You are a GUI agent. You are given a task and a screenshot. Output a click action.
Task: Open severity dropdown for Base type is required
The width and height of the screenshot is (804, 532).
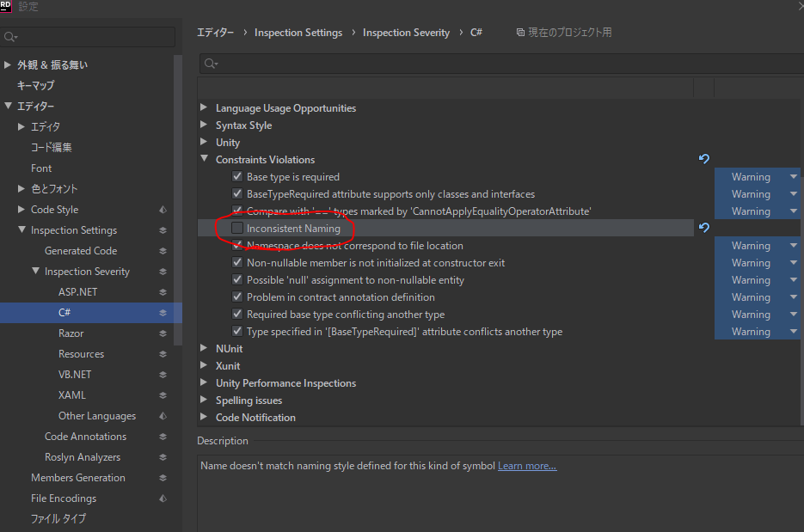pos(793,177)
